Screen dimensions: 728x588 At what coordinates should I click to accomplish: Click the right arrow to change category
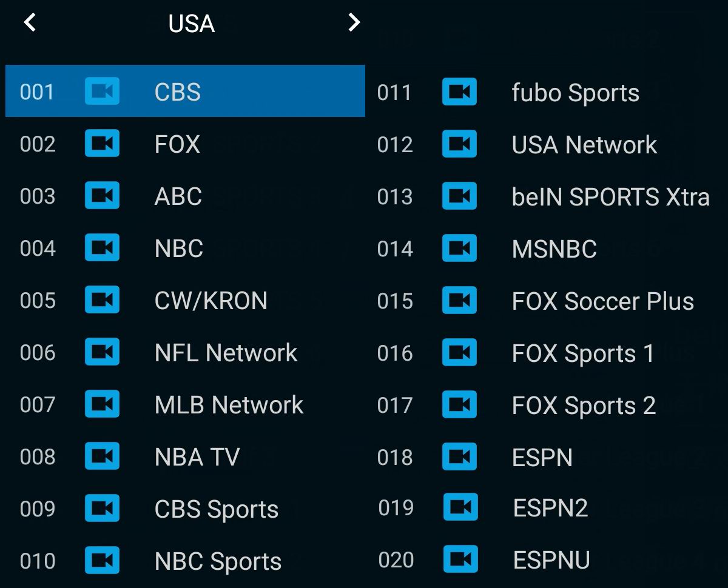coord(354,23)
